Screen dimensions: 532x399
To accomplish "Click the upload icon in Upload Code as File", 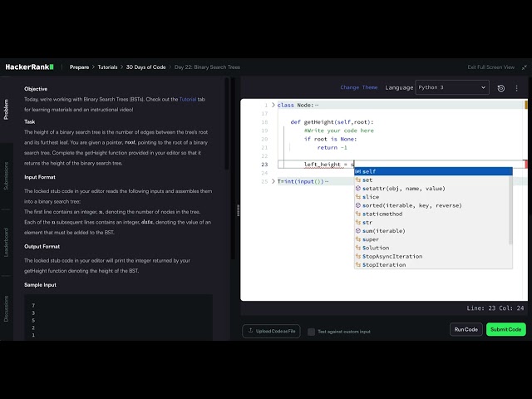I will 250,331.
